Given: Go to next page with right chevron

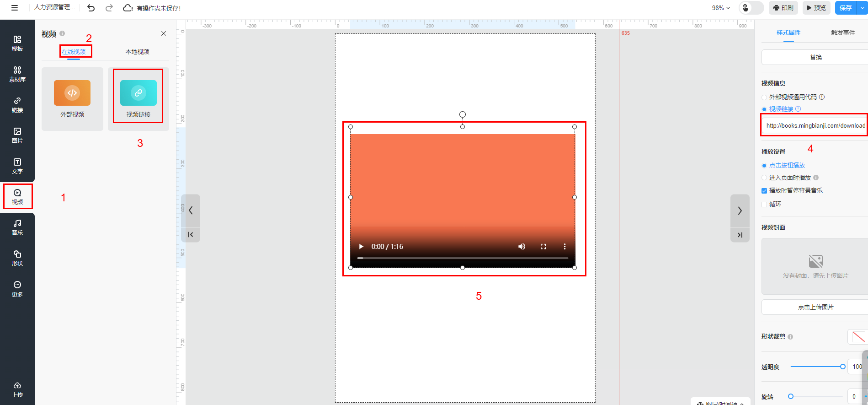Looking at the screenshot, I should coord(740,211).
